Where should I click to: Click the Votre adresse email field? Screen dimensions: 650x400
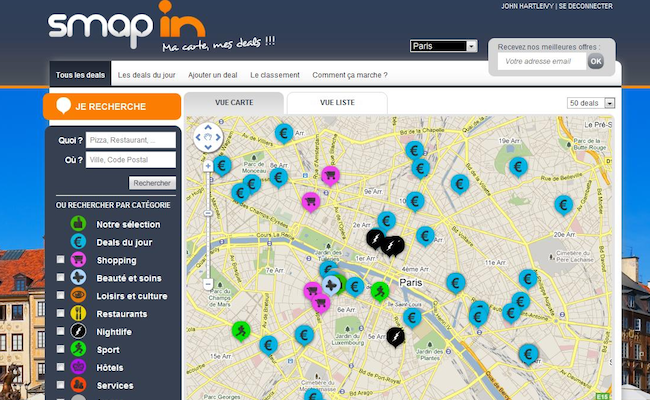point(542,61)
